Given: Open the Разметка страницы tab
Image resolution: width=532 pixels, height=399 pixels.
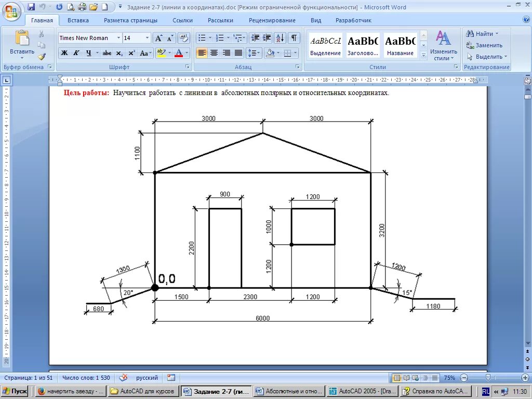Looking at the screenshot, I should pos(130,20).
